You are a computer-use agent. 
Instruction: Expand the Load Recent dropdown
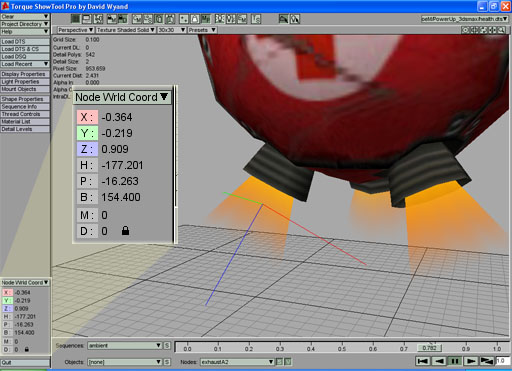pos(25,64)
